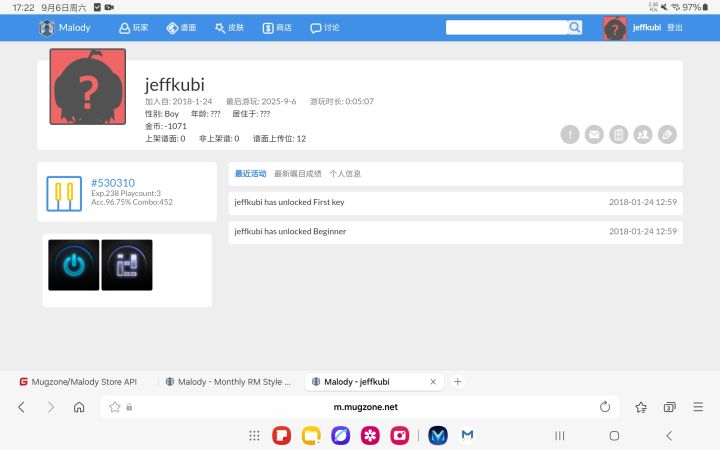Click the First key achievement badge thumbnail

[x=73, y=265]
